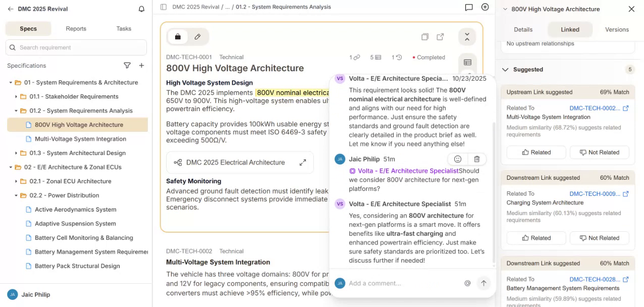Switch to edit mode pencil icon

198,37
